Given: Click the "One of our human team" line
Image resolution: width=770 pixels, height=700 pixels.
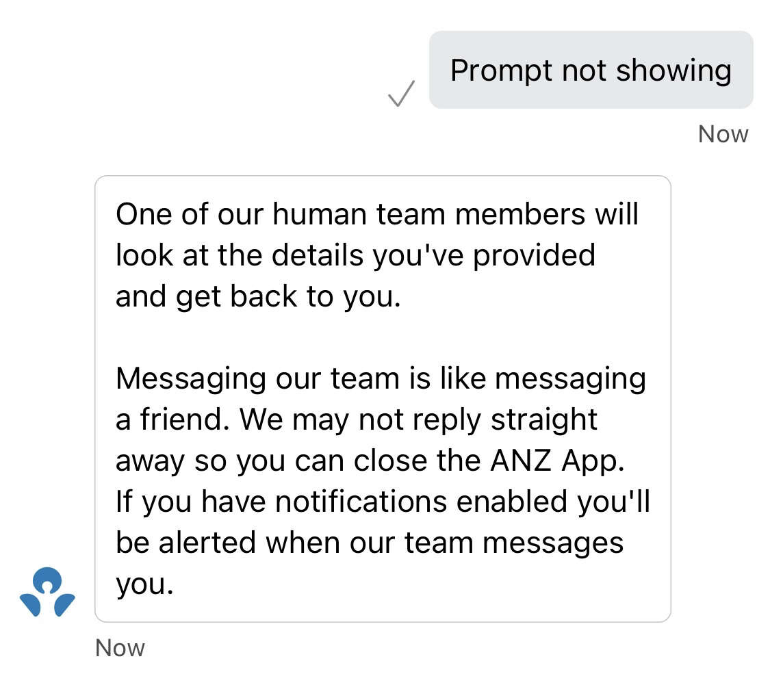Looking at the screenshot, I should coord(376,214).
